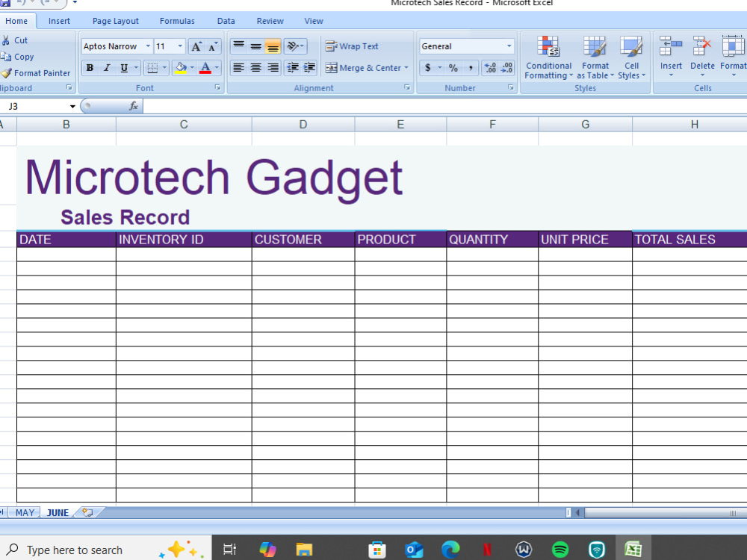Image resolution: width=747 pixels, height=560 pixels.
Task: Apply Comma Style format
Action: (x=470, y=68)
